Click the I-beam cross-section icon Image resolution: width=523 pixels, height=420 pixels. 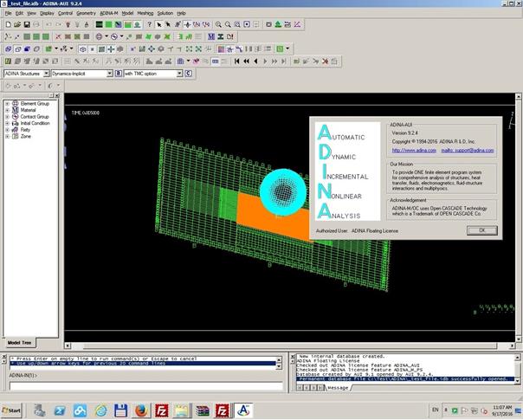[221, 36]
